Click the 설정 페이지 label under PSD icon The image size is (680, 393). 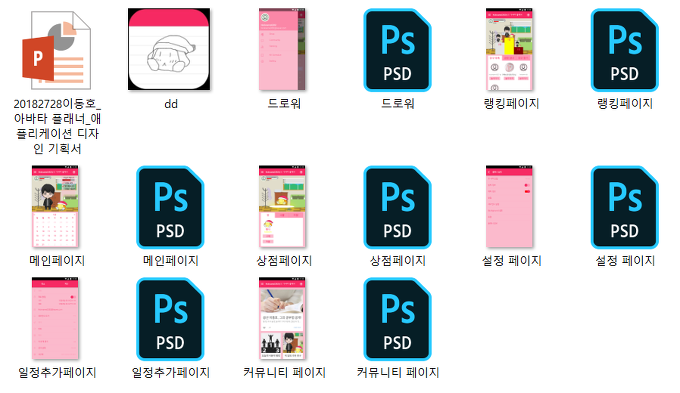(x=625, y=260)
